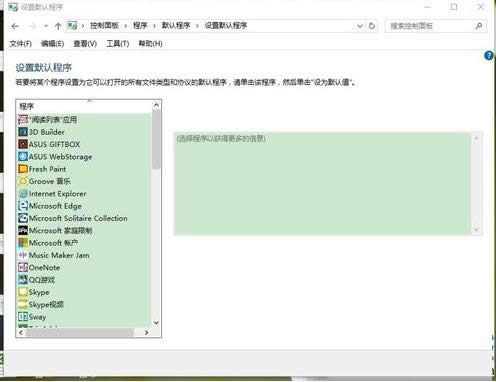The height and width of the screenshot is (382, 496).
Task: Click the ASUS WebStorage icon
Action: (23, 157)
